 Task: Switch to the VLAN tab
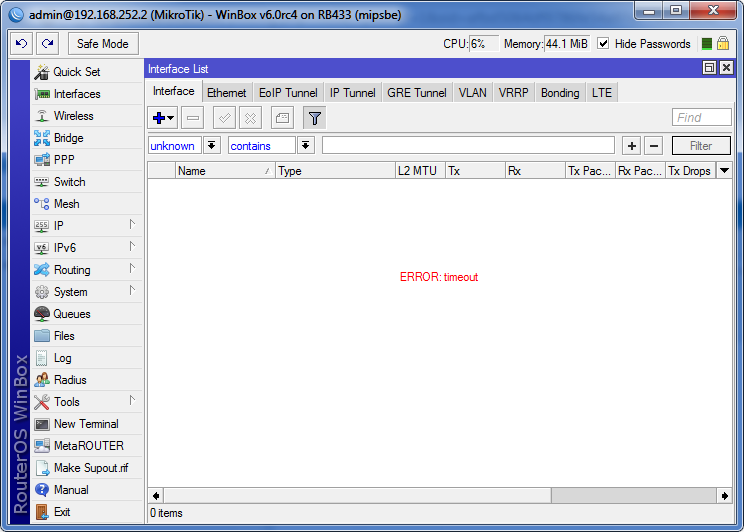point(473,93)
